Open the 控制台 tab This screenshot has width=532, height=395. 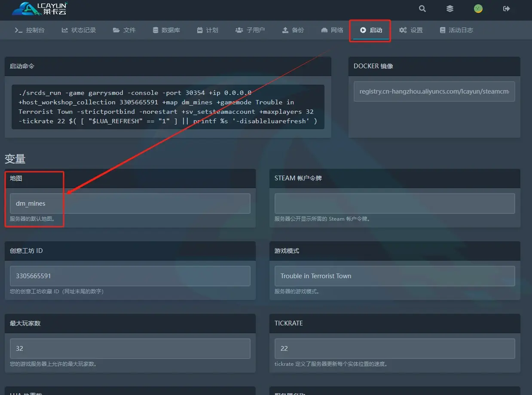pos(30,30)
